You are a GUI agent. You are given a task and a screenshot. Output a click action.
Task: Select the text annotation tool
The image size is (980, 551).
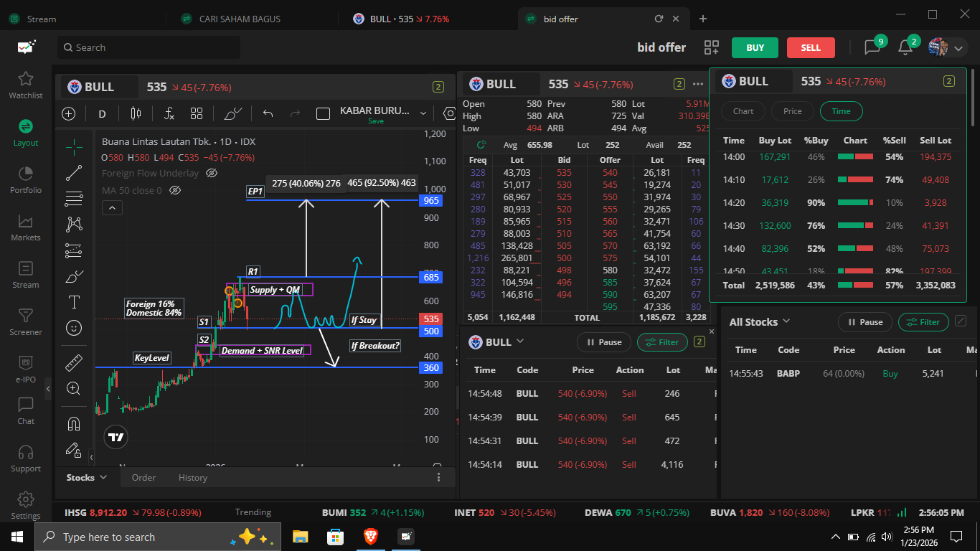tap(73, 302)
